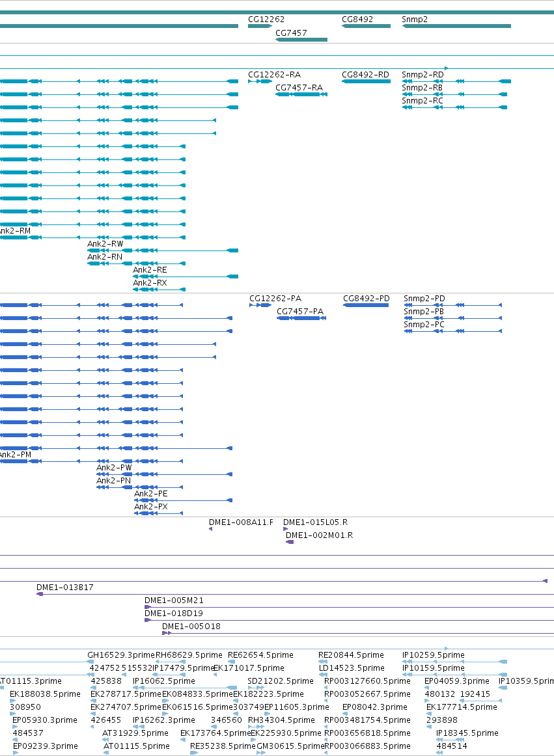Click the CG12262-RA transcript label
The image size is (554, 756).
tap(274, 75)
